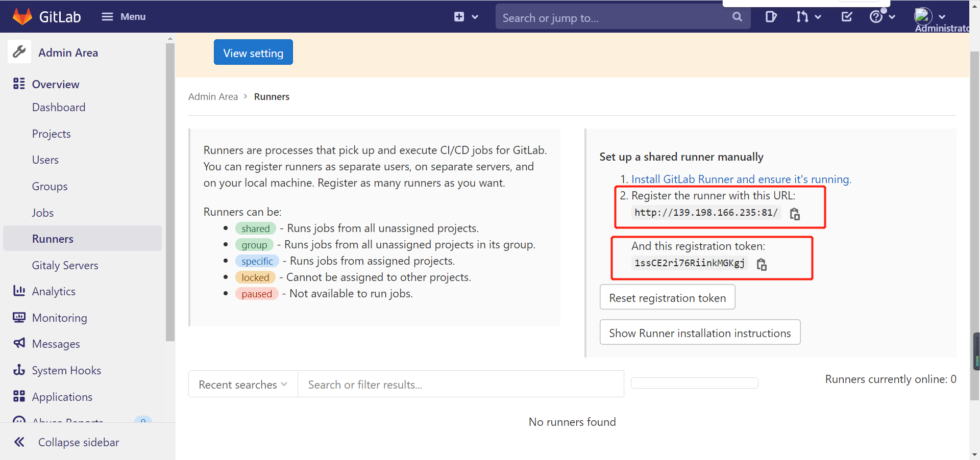This screenshot has height=460, width=980.
Task: Click the page scrollbar down arrow
Action: [975, 454]
